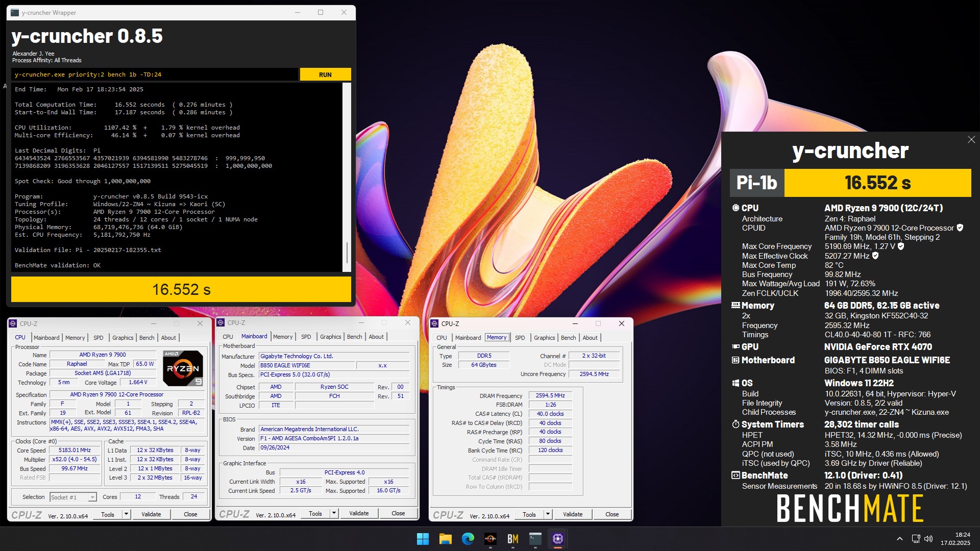Viewport: 980px width, 551px height.
Task: Expand Tools arrow in Memory CPU-Z window
Action: [548, 514]
